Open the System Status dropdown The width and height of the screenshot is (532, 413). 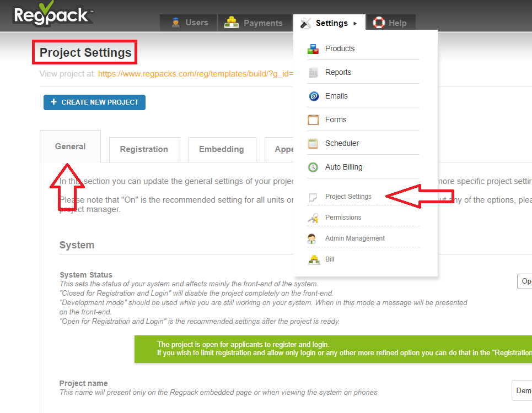point(524,281)
